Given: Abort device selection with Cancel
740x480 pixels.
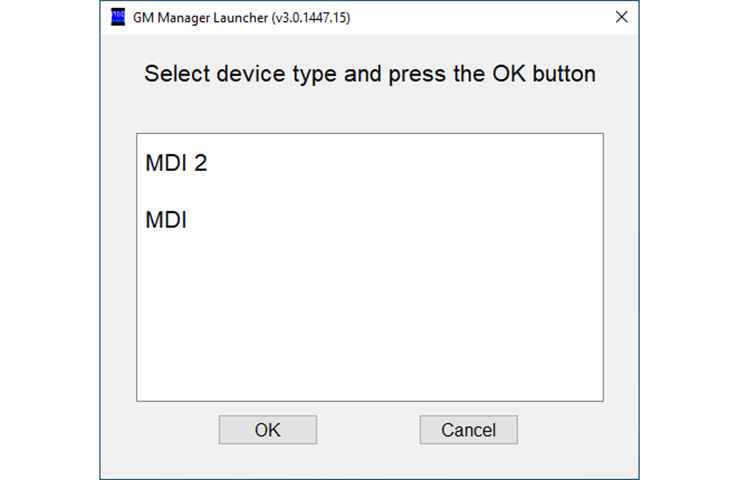Looking at the screenshot, I should [469, 429].
